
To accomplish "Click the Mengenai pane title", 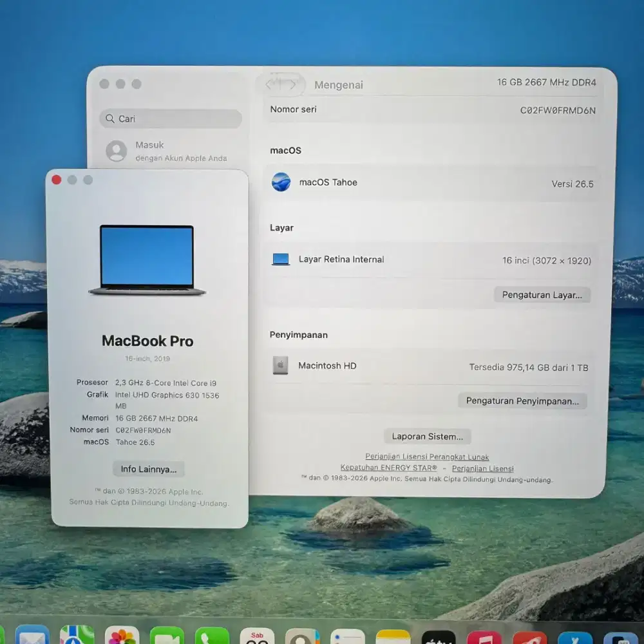I will [339, 85].
